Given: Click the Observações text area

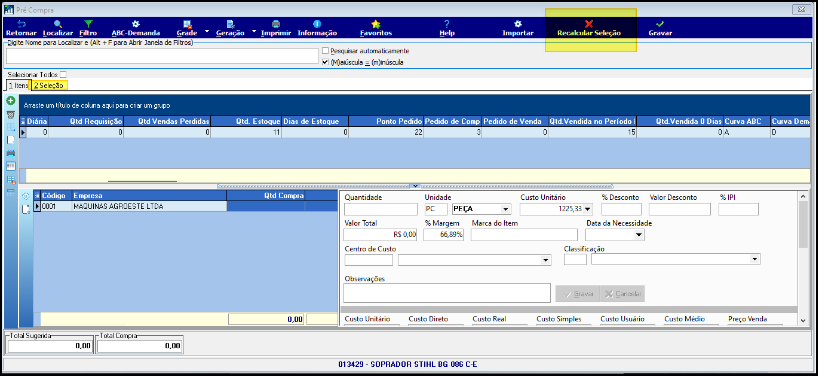Looking at the screenshot, I should [x=447, y=293].
